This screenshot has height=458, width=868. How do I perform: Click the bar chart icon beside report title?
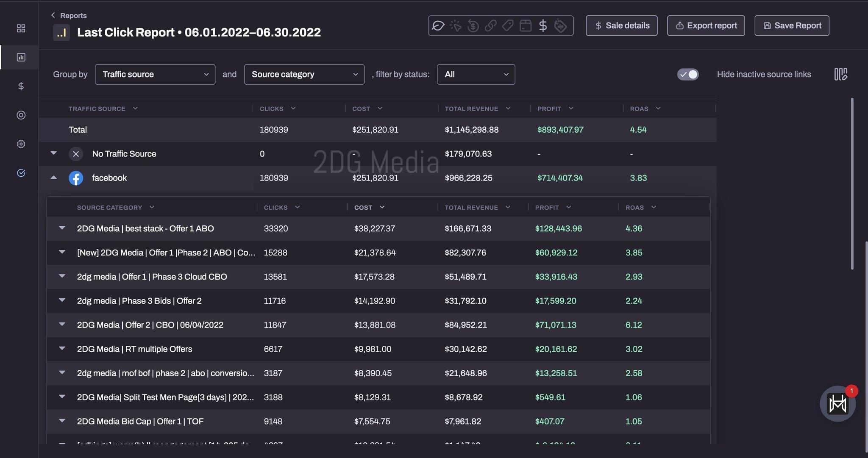pos(61,33)
